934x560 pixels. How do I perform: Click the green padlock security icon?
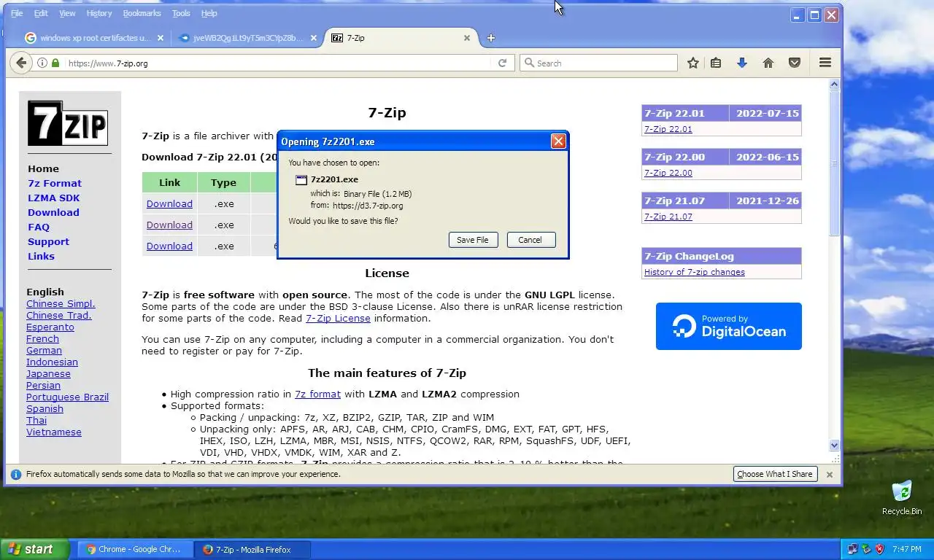[x=55, y=63]
